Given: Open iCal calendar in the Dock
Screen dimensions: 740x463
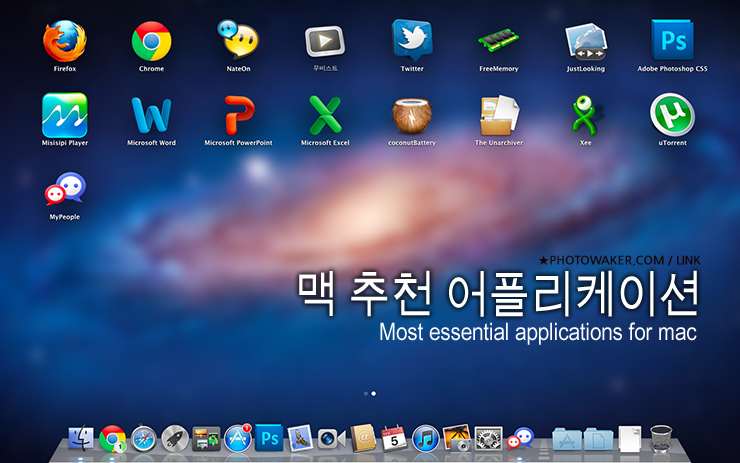Looking at the screenshot, I should 394,438.
